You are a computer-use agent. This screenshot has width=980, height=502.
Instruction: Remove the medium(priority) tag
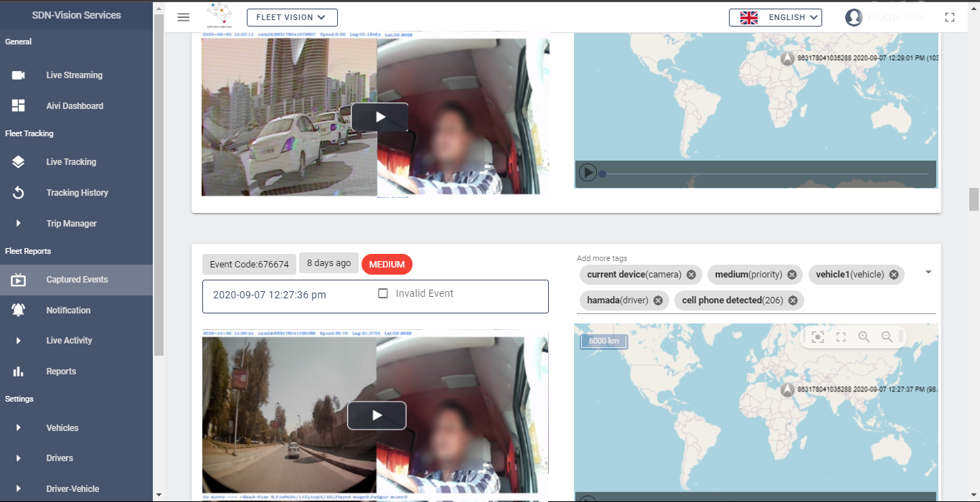pos(792,275)
